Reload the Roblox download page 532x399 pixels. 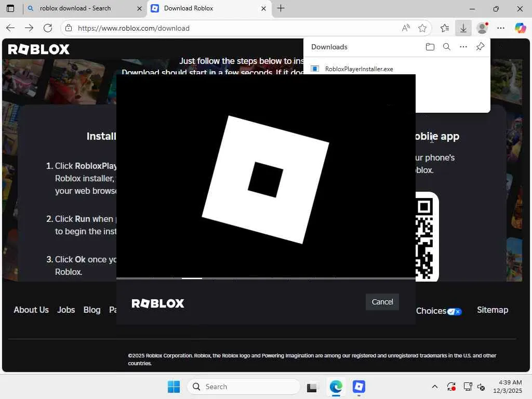coord(48,28)
